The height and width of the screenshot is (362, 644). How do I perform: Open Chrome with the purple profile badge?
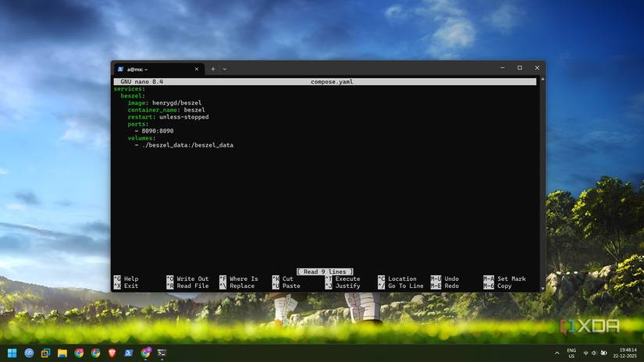pos(145,353)
